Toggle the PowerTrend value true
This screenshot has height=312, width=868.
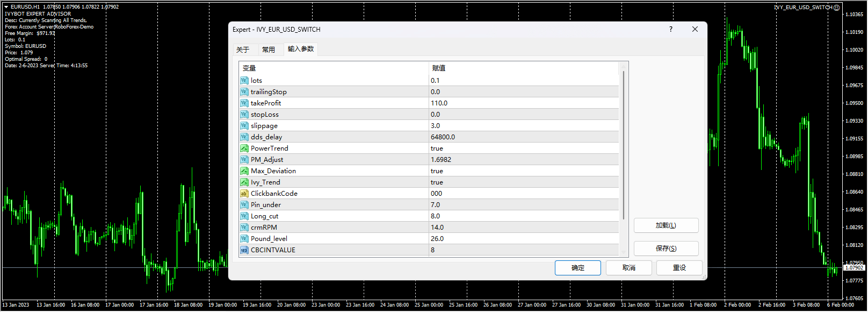point(524,148)
